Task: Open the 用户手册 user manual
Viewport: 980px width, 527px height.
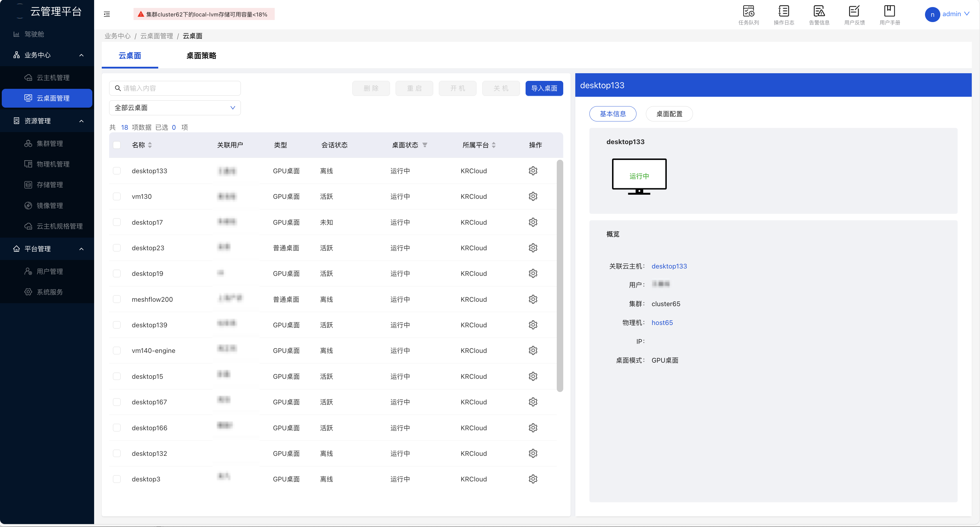Action: coord(890,14)
